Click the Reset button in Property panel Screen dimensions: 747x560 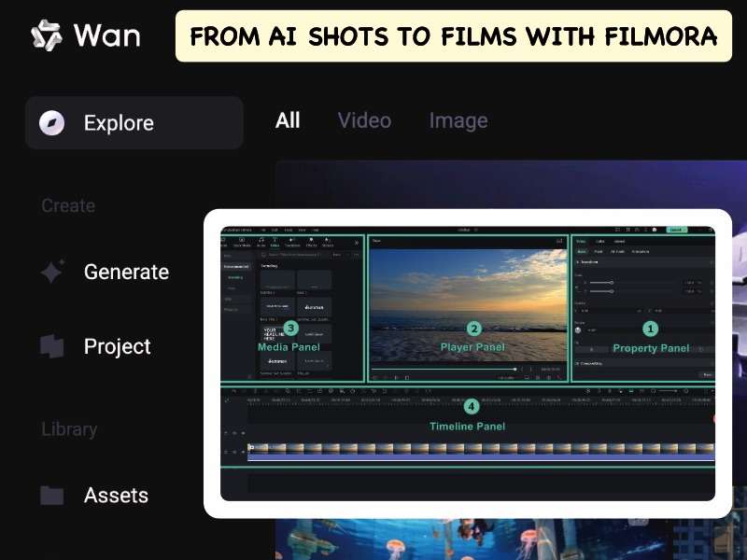click(x=708, y=375)
